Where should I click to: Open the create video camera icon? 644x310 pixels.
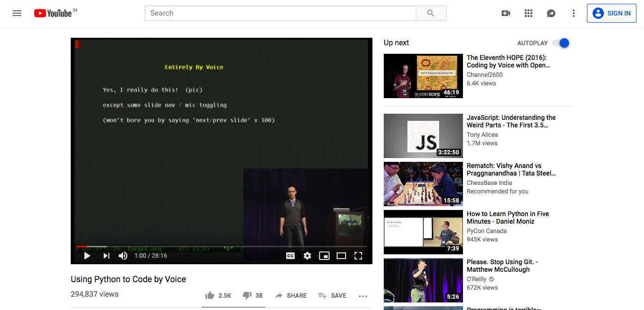(506, 13)
